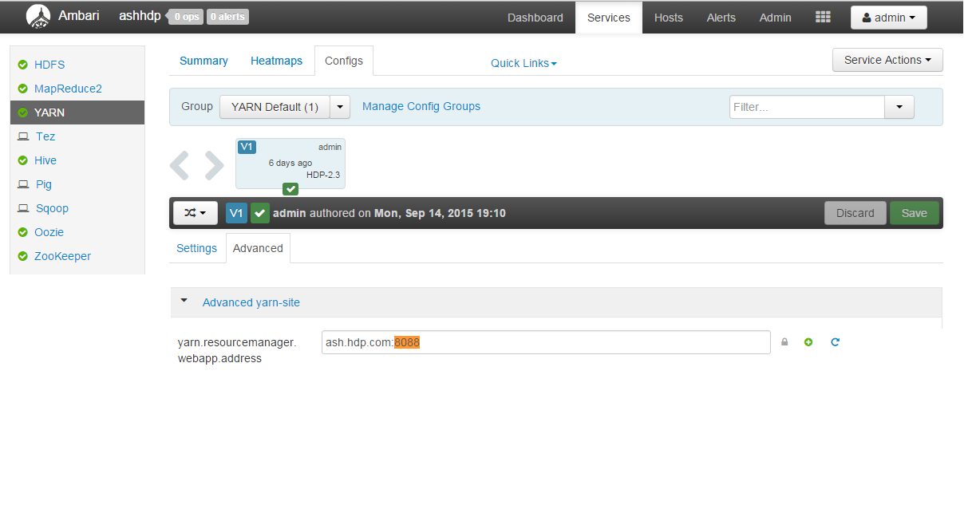The image size is (980, 509).
Task: Click yarn.resourcemanager.webapp.address value field
Action: [546, 342]
